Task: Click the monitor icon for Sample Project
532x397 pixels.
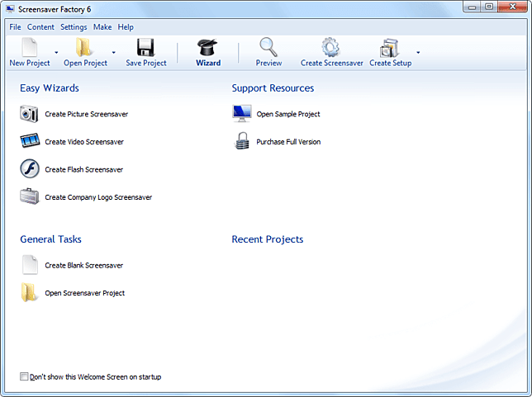Action: tap(242, 113)
